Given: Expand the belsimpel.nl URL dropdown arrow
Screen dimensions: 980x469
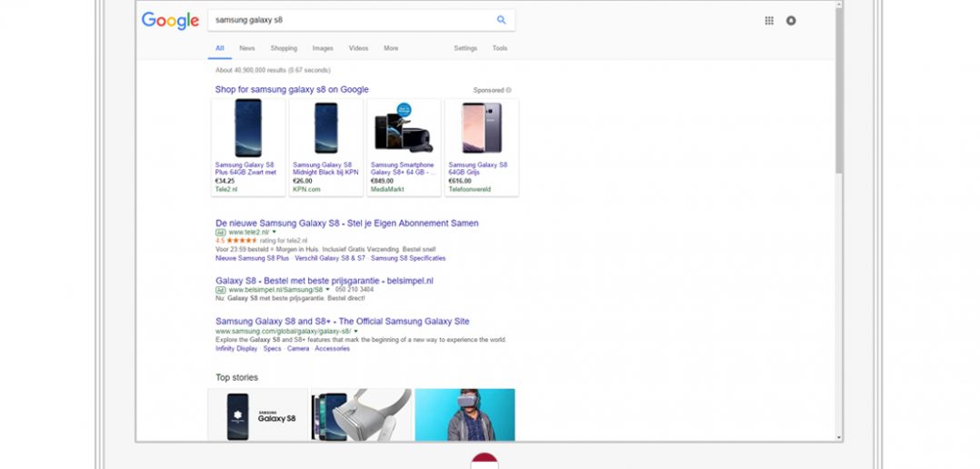Looking at the screenshot, I should (x=327, y=290).
